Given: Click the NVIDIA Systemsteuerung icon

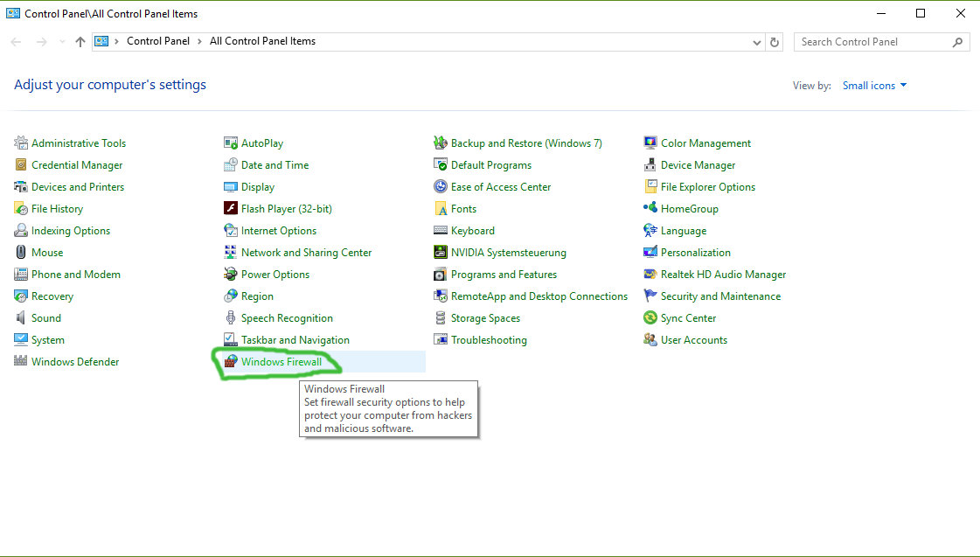Looking at the screenshot, I should [x=441, y=253].
